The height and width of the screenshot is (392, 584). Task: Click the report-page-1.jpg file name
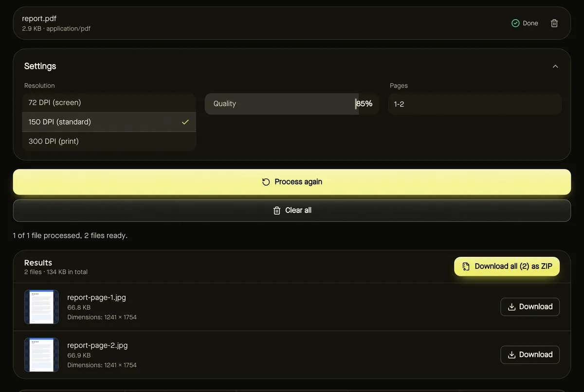coord(96,297)
